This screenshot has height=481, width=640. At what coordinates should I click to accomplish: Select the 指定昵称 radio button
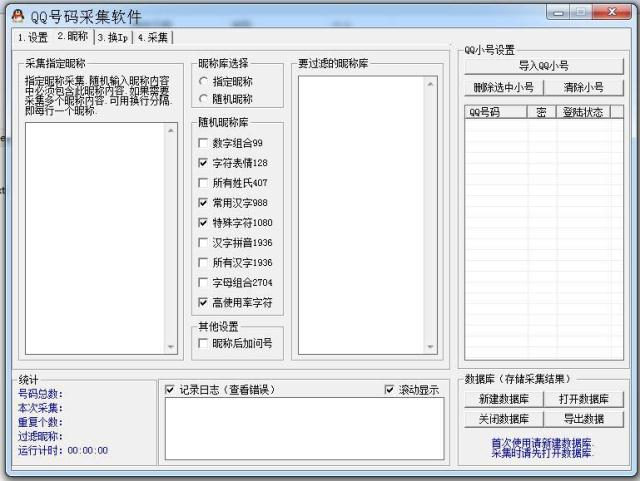click(226, 82)
